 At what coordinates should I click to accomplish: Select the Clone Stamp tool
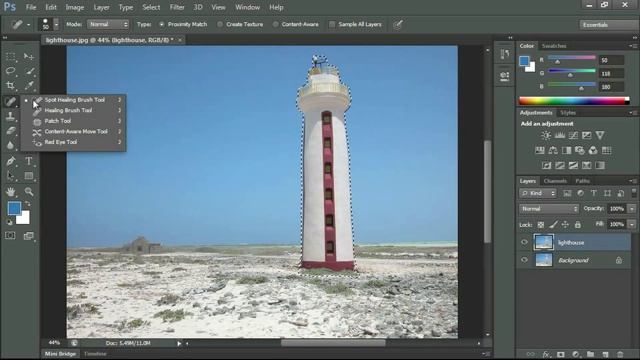pos(11,116)
